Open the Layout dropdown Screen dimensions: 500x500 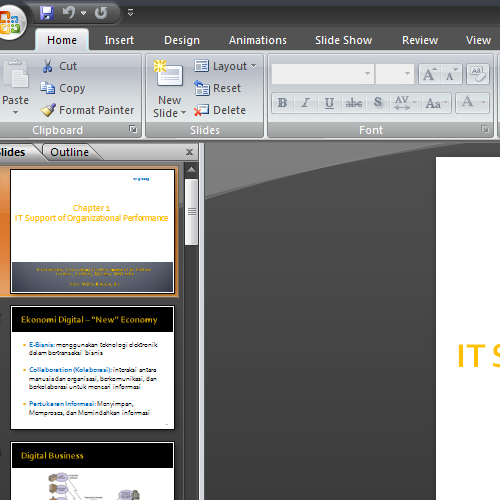226,66
